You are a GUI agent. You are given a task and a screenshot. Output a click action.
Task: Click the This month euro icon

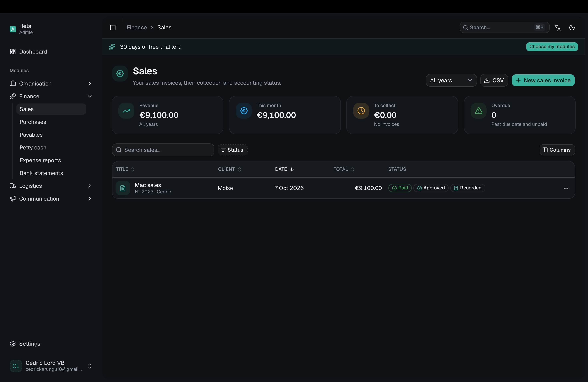tap(244, 110)
